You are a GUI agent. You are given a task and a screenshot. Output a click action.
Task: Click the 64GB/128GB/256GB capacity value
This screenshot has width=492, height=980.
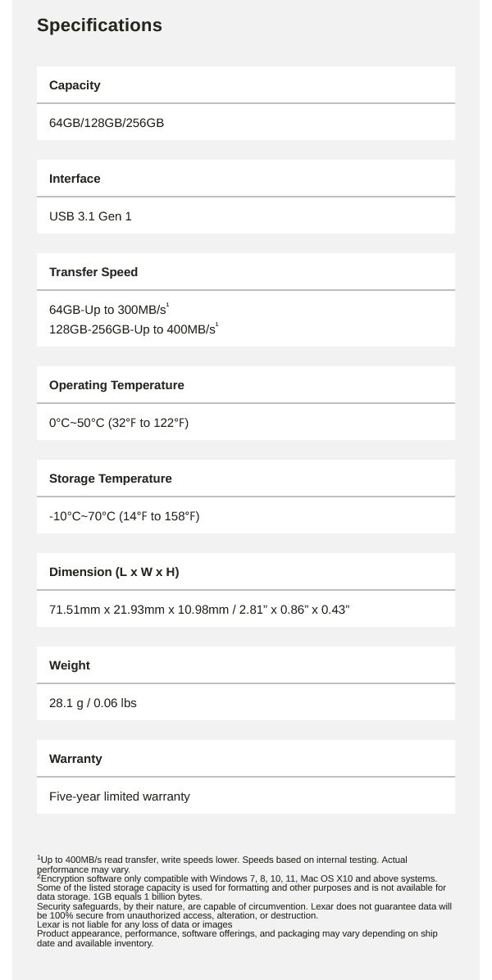[107, 123]
